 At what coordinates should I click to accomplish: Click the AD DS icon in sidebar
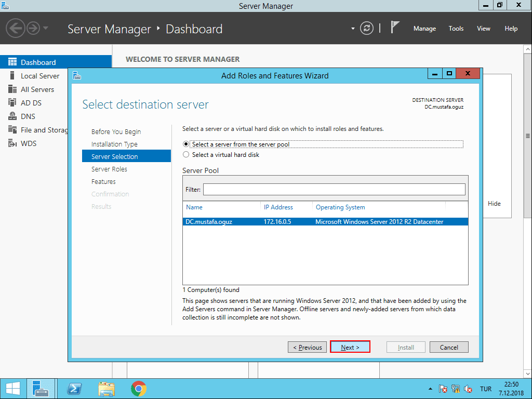(x=12, y=102)
